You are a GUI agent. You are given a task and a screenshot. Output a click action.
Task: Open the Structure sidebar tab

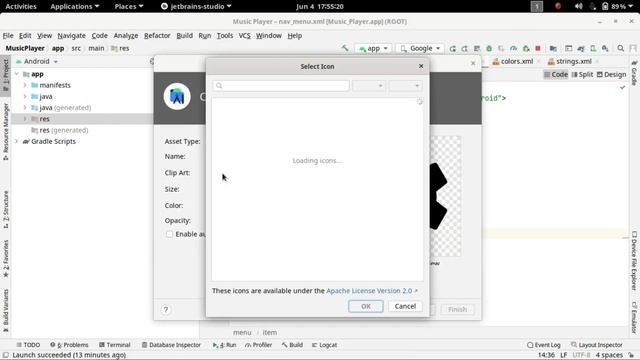pyautogui.click(x=6, y=209)
